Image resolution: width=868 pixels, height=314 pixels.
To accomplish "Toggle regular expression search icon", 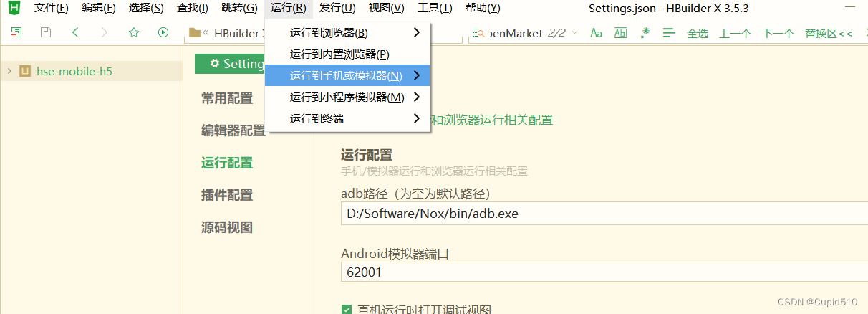I will pyautogui.click(x=645, y=33).
